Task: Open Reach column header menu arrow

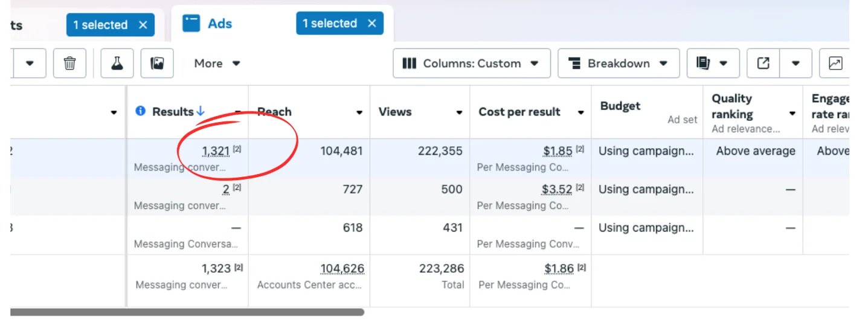Action: coord(359,112)
